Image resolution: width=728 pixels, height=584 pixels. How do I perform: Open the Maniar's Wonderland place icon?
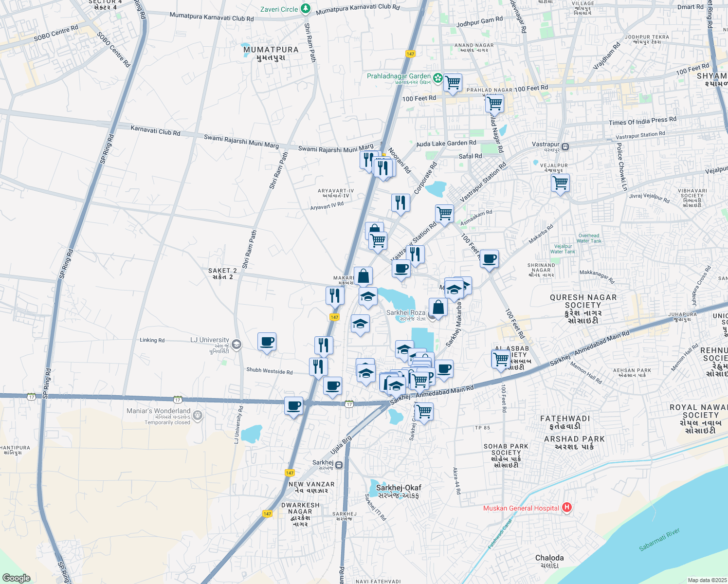[197, 416]
